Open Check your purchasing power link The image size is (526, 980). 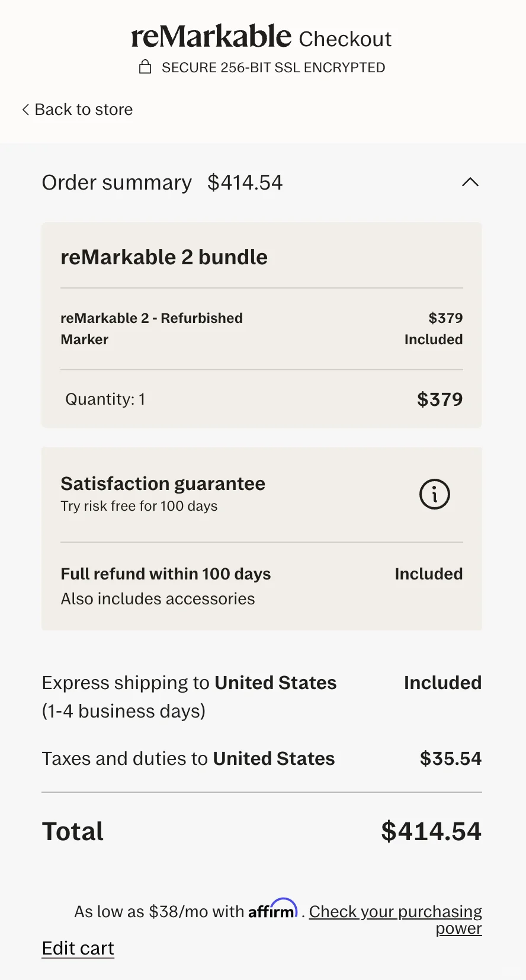pos(396,919)
